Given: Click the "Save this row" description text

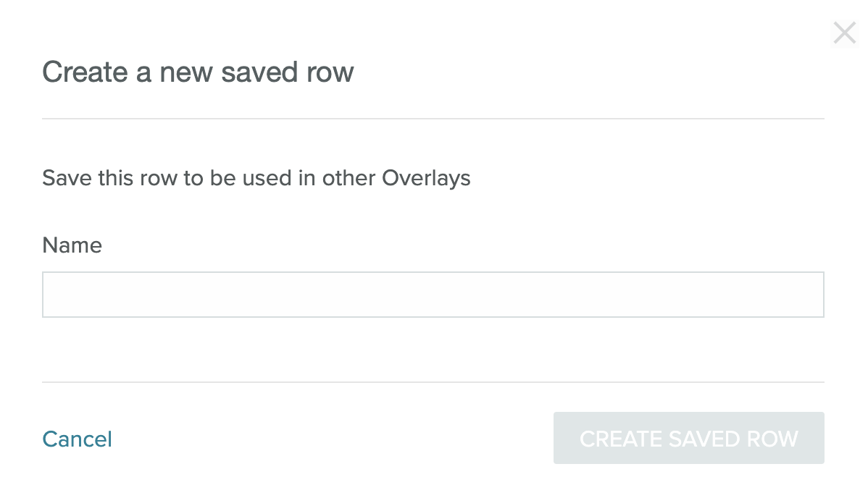Looking at the screenshot, I should (x=256, y=178).
